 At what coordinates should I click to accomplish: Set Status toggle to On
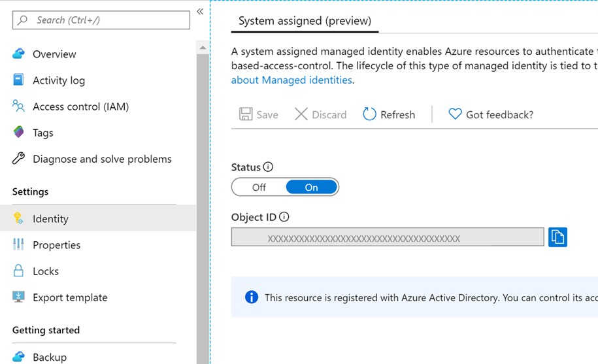[x=311, y=188]
